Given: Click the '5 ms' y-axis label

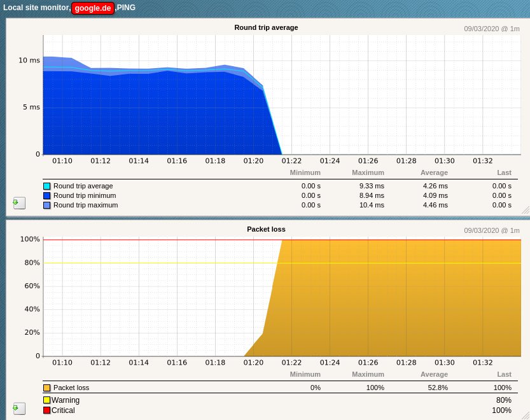Looking at the screenshot, I should [31, 107].
